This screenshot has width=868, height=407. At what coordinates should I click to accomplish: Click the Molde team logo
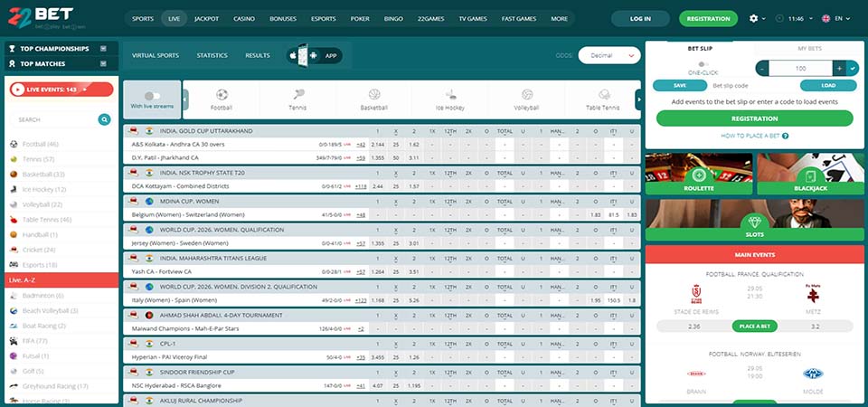point(813,374)
